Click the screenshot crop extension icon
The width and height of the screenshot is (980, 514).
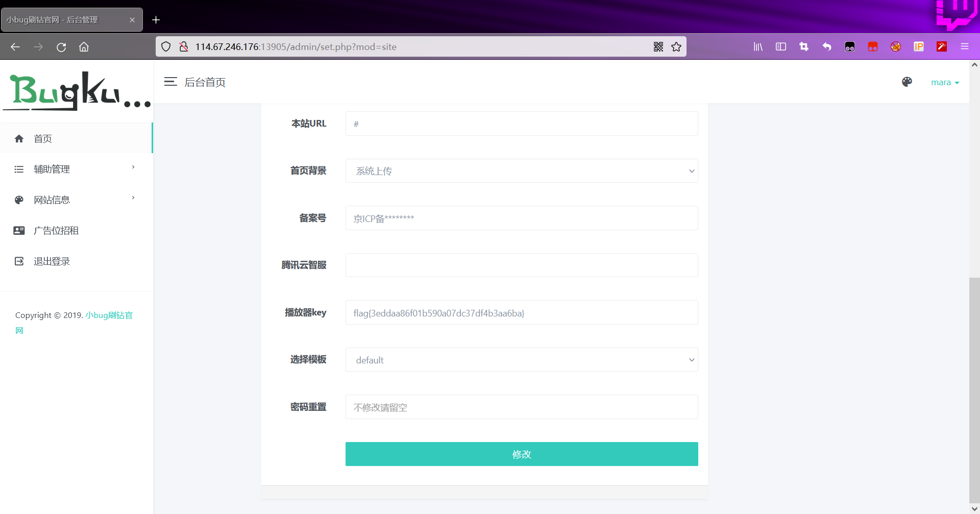pos(803,46)
